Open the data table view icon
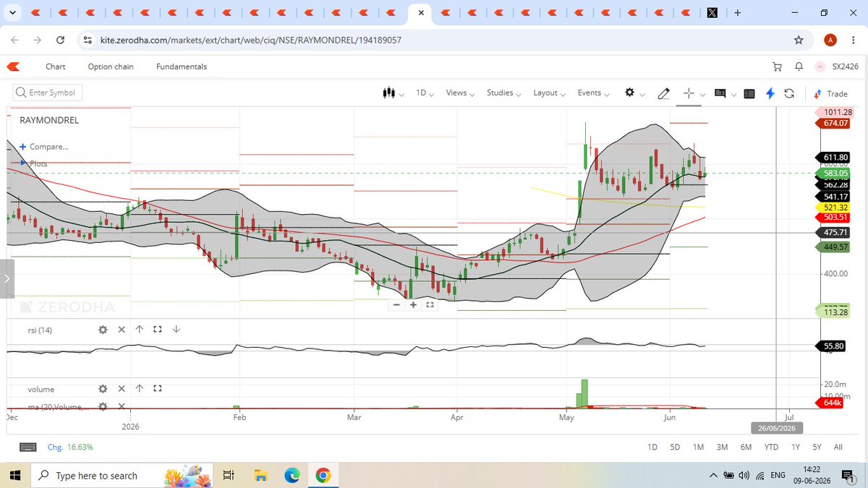This screenshot has width=868, height=488. (x=749, y=93)
